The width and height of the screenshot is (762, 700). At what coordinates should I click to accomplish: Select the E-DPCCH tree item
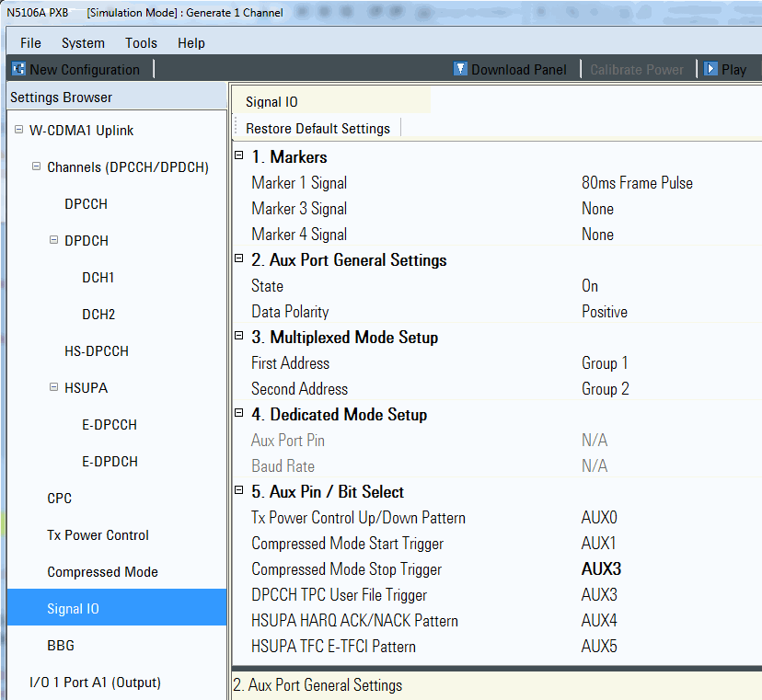click(109, 425)
